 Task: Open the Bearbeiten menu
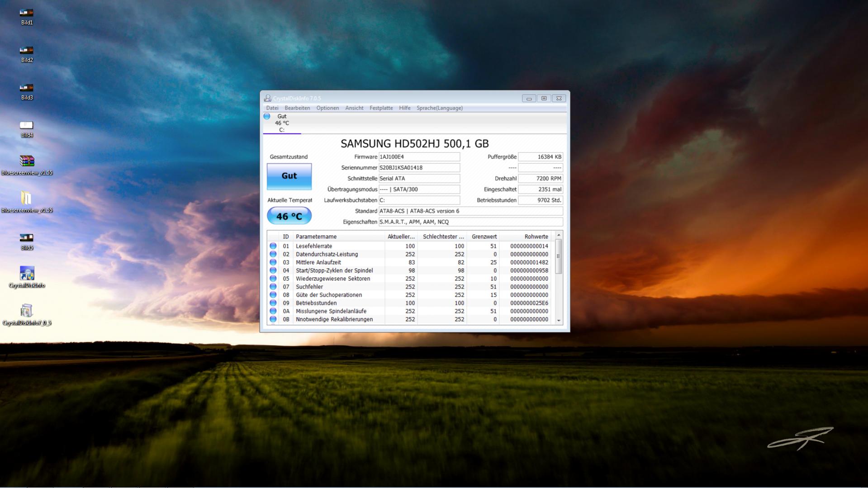(297, 108)
